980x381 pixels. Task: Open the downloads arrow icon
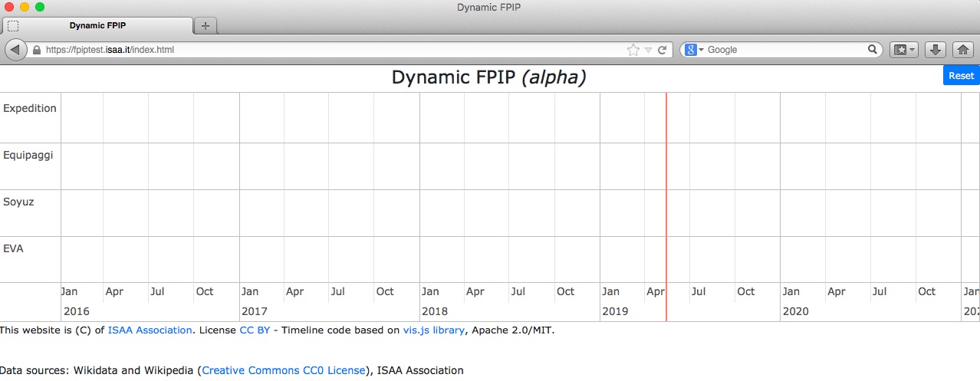point(935,50)
